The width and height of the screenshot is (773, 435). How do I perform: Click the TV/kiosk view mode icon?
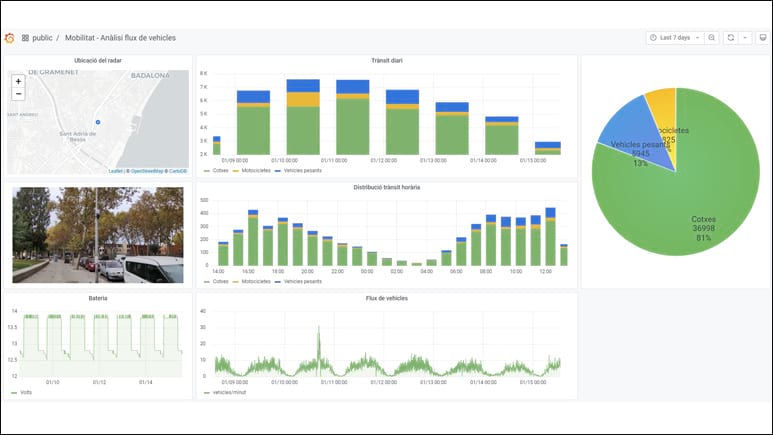[762, 38]
